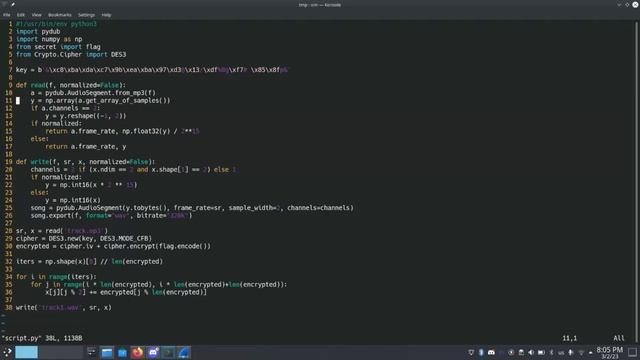Click the keyboard layout 'us' indicator
This screenshot has width=640, height=360.
click(x=561, y=352)
